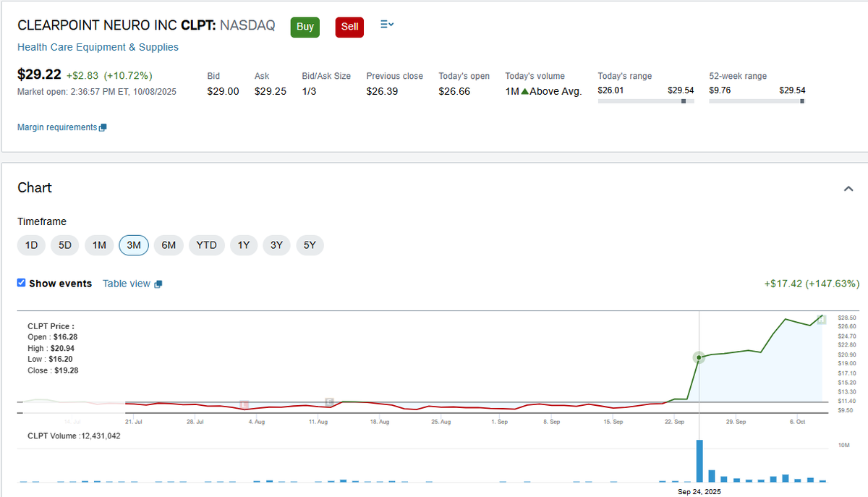
Task: Show the 1Y timeframe chart
Action: click(x=244, y=245)
